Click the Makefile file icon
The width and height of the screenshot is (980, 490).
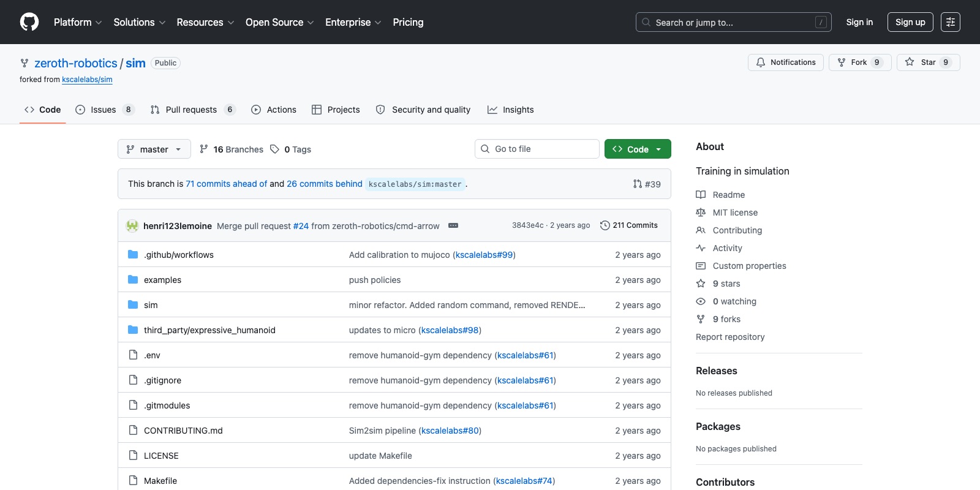tap(133, 481)
